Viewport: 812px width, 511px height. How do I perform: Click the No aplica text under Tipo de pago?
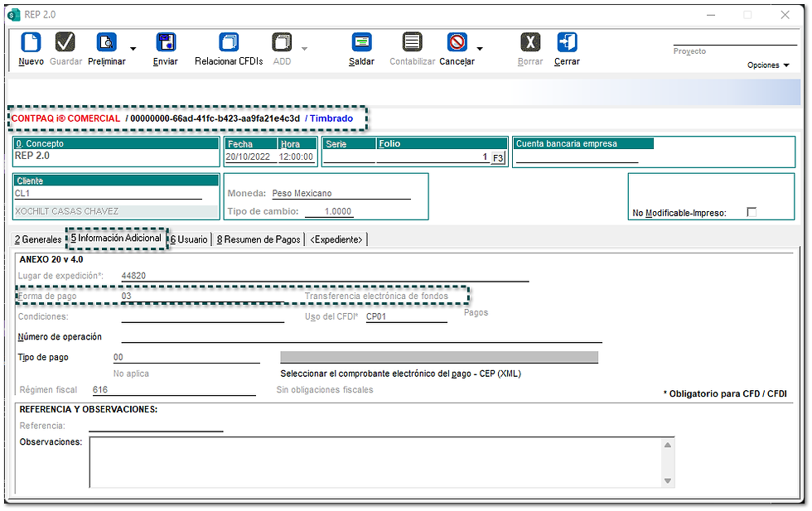131,374
